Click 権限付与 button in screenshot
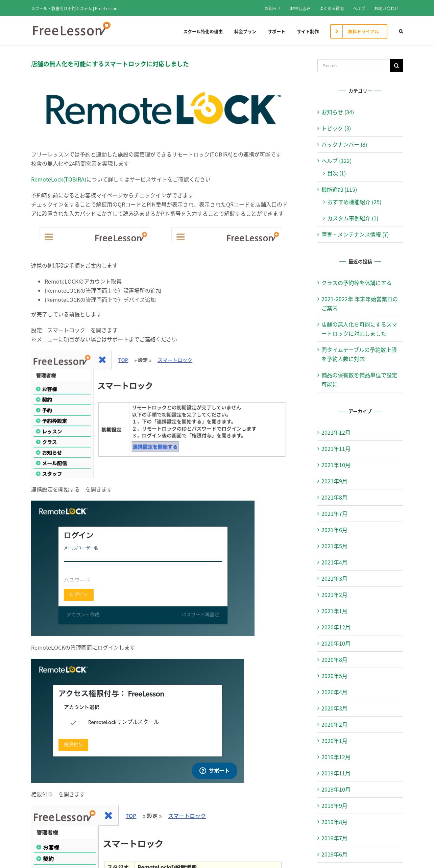 coord(73,745)
